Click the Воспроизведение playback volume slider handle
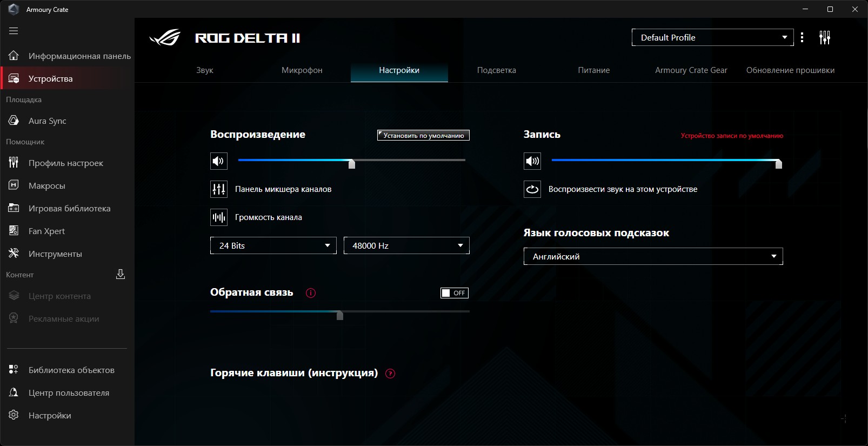This screenshot has height=446, width=868. coord(352,164)
